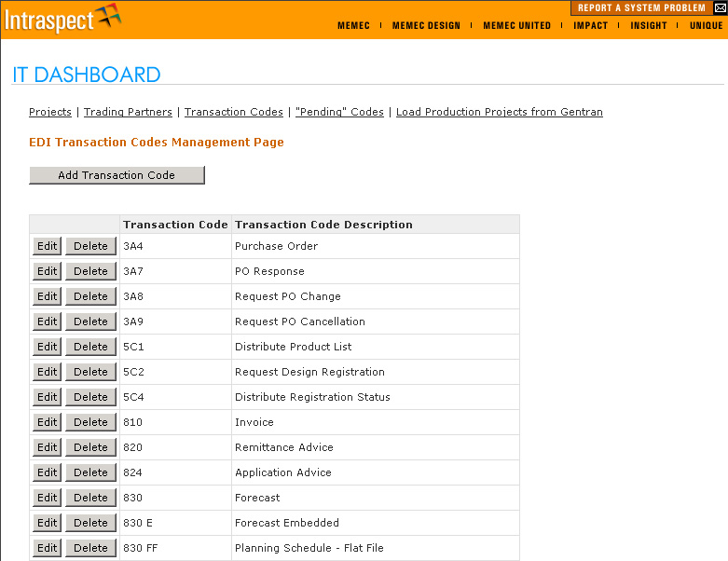This screenshot has width=728, height=561.
Task: Select the 'Application Advice' description
Action: [283, 472]
